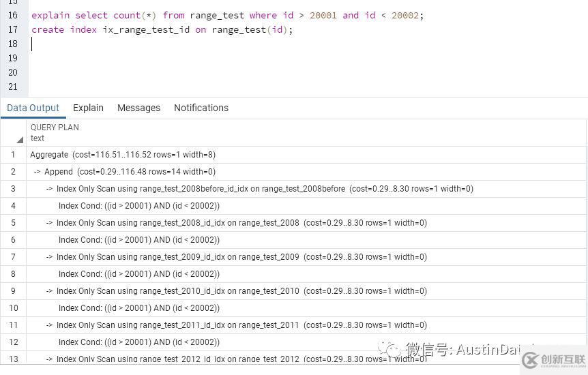Select the range_test_2010 index scan row
The height and width of the screenshot is (375, 588).
click(306, 291)
